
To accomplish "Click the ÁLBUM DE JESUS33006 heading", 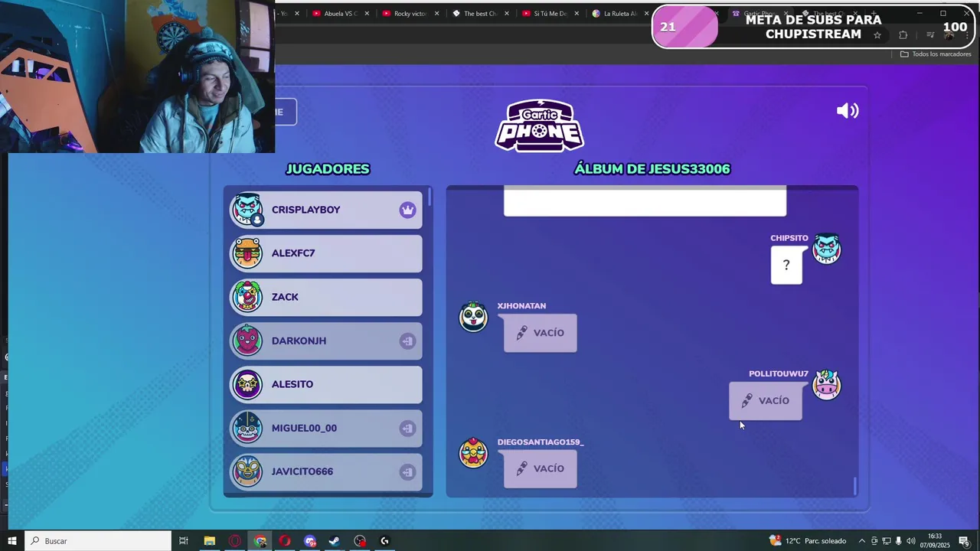I will tap(652, 169).
